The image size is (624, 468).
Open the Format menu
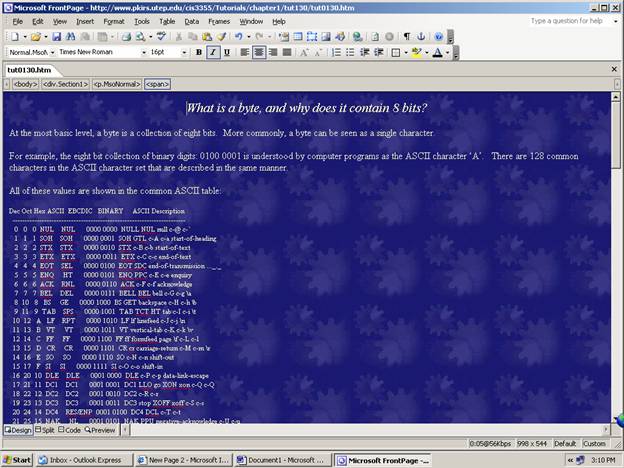114,21
